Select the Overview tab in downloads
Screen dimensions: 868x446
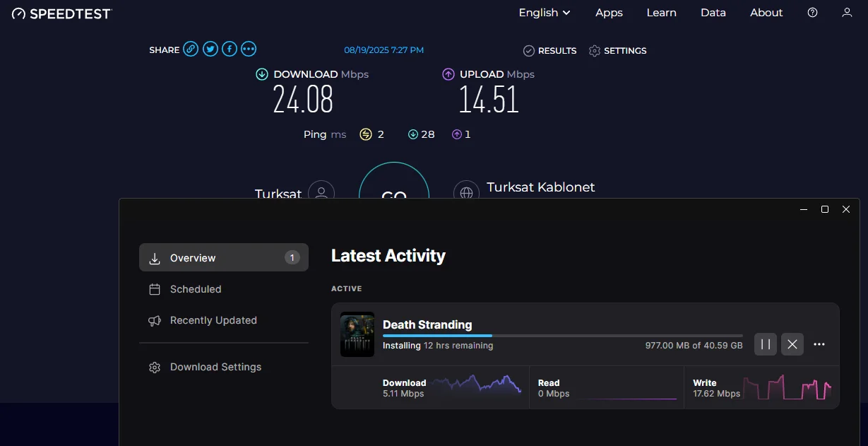(x=224, y=258)
